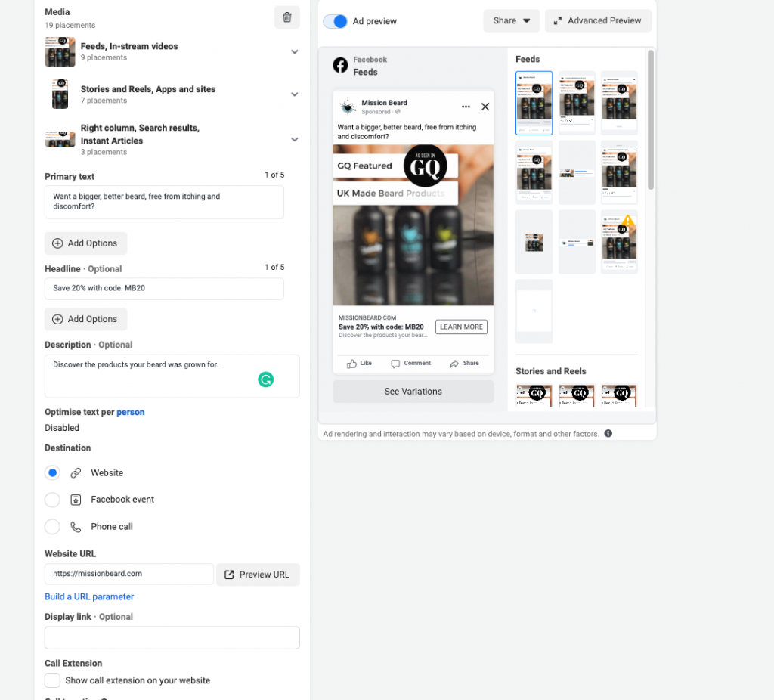
Task: Expand Right column, Search results, Instant Articles
Action: [295, 140]
